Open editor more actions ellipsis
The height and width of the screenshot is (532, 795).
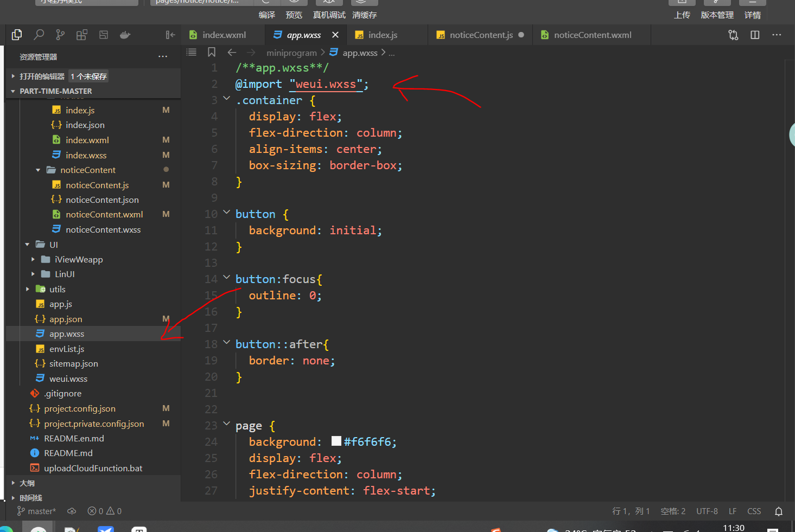click(x=777, y=35)
